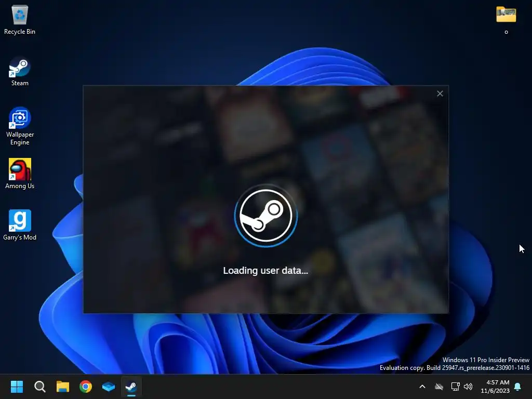532x399 pixels.
Task: Select the Wallpaper Engine desktop shortcut
Action: pos(20,126)
